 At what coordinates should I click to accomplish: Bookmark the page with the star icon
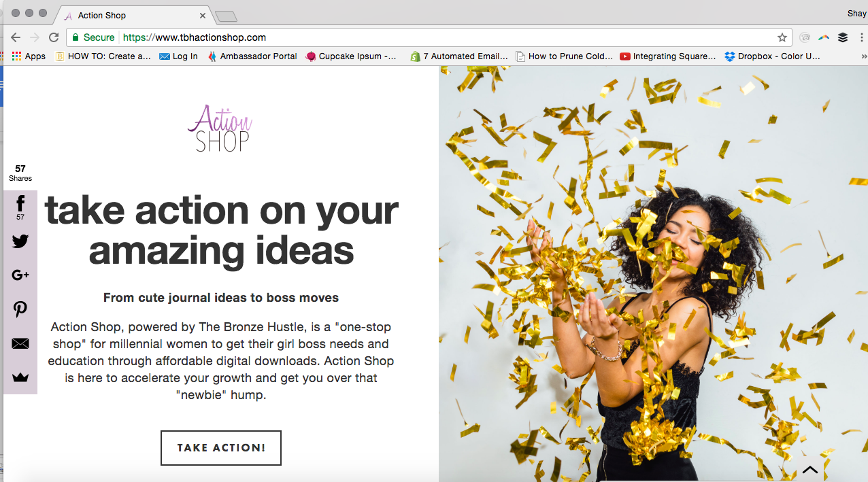pos(782,37)
